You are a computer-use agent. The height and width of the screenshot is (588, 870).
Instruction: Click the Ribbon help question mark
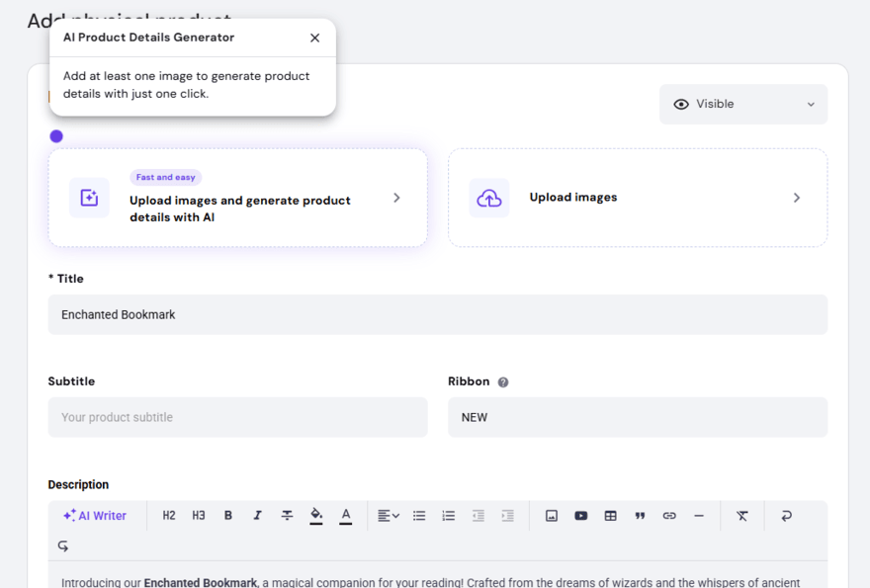click(503, 381)
